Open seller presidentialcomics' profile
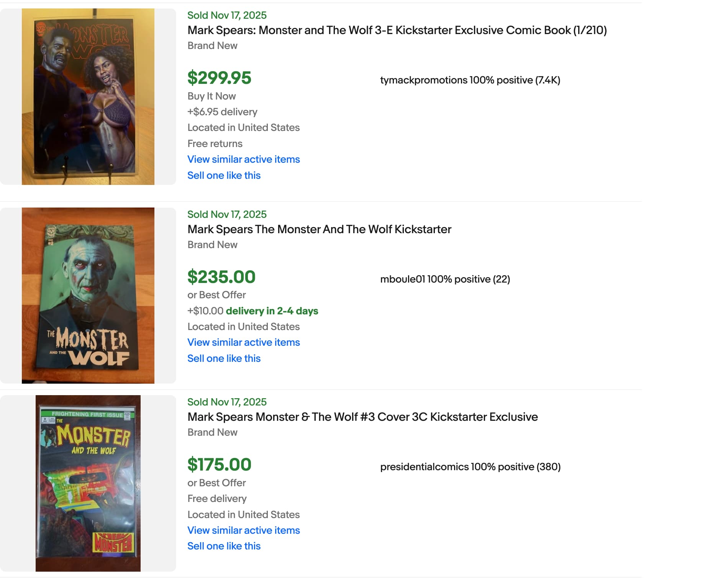Image resolution: width=728 pixels, height=582 pixels. [x=425, y=467]
